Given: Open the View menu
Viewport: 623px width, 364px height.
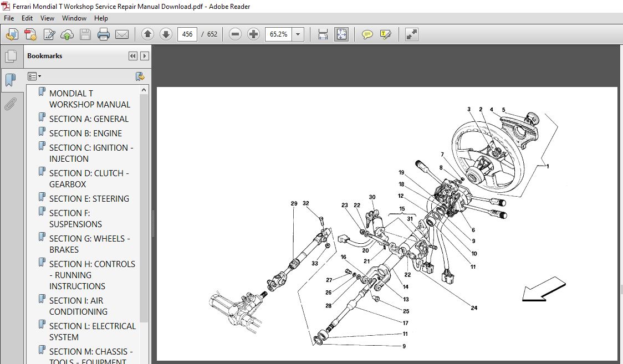Looking at the screenshot, I should [47, 18].
